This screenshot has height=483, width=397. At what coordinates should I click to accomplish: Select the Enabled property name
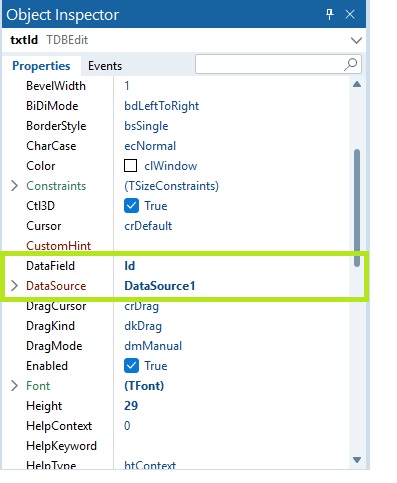[47, 366]
